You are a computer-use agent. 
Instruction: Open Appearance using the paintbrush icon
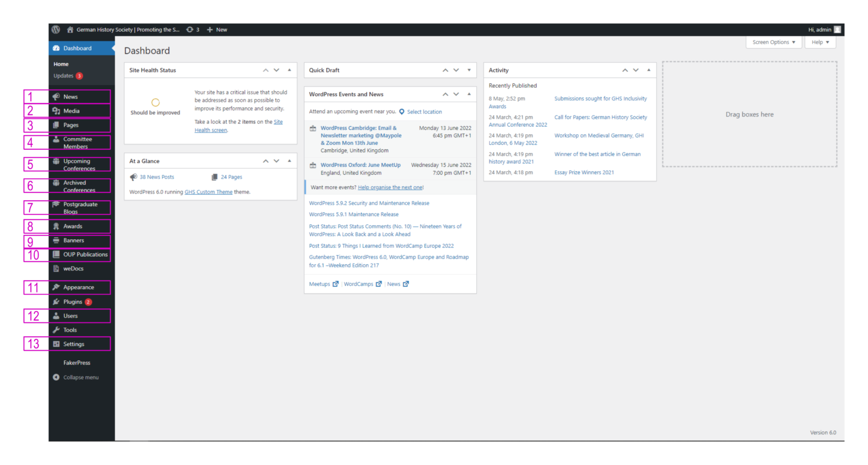tap(55, 287)
